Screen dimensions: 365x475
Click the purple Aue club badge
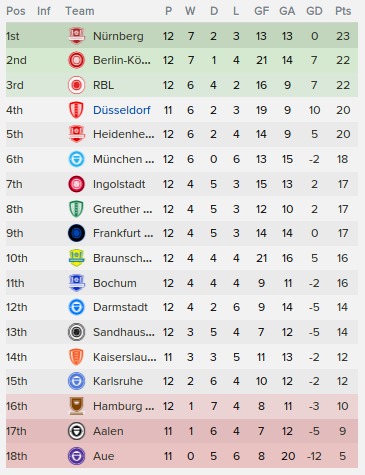click(x=76, y=456)
